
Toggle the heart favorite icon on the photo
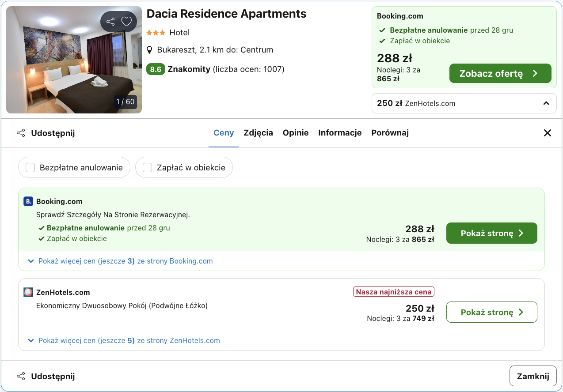coord(126,21)
